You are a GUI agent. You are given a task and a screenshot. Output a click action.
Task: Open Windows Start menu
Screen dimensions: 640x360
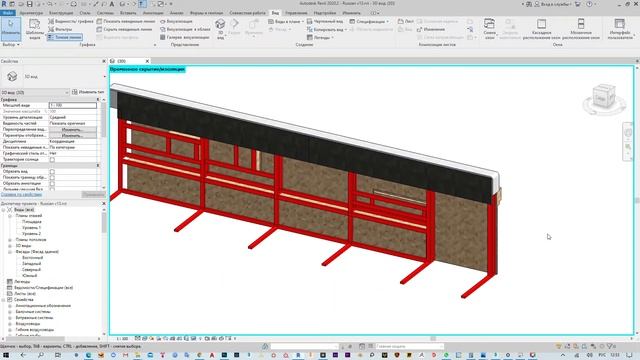(x=6, y=355)
